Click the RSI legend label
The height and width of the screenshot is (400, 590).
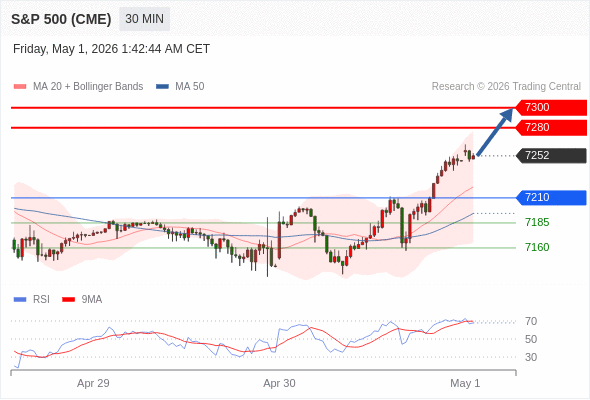click(41, 300)
